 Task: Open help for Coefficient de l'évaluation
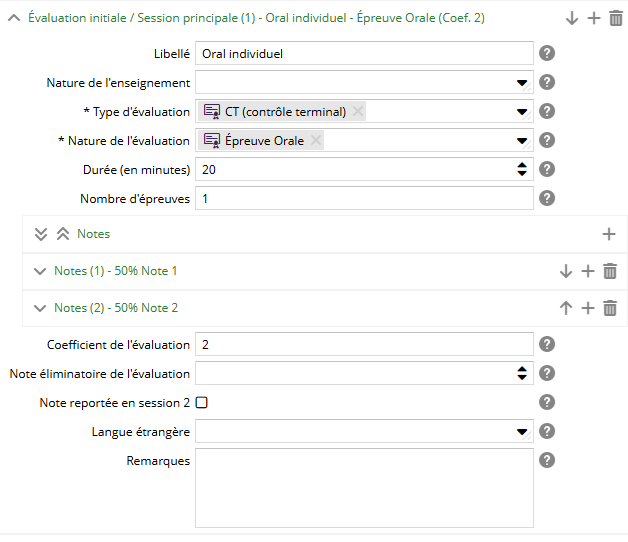pyautogui.click(x=547, y=344)
